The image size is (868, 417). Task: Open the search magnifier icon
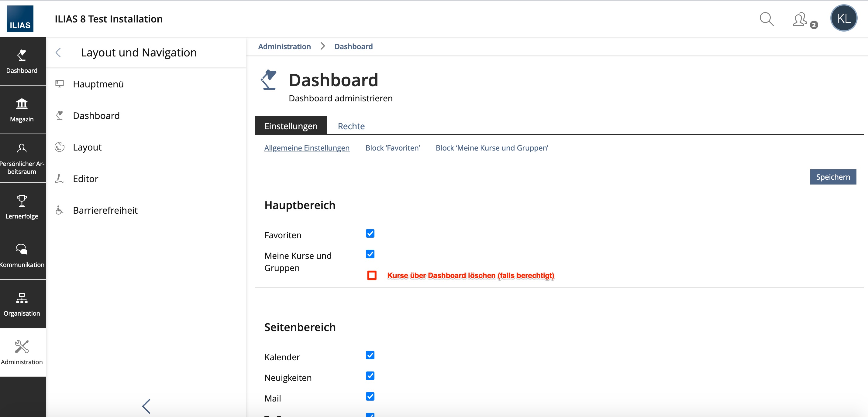(766, 19)
